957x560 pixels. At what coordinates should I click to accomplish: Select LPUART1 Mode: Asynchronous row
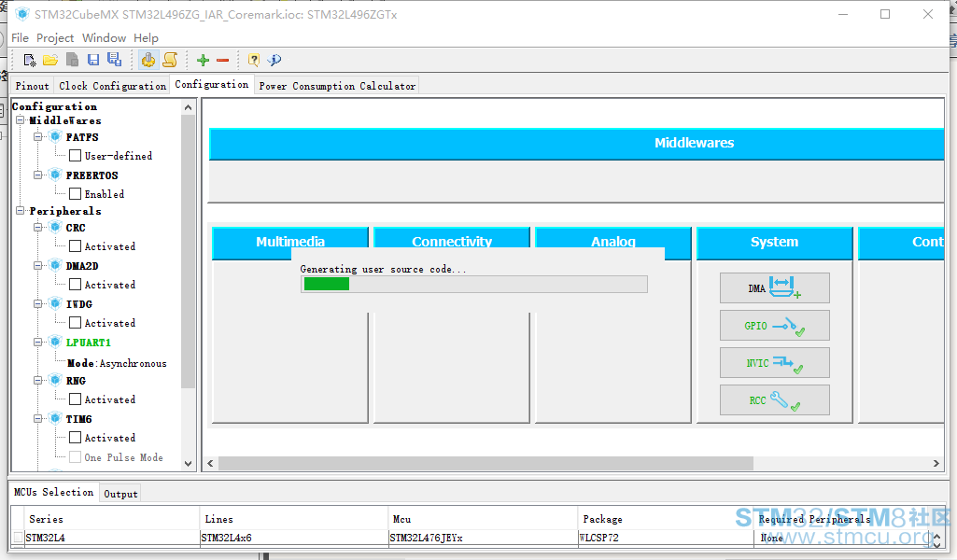point(117,363)
